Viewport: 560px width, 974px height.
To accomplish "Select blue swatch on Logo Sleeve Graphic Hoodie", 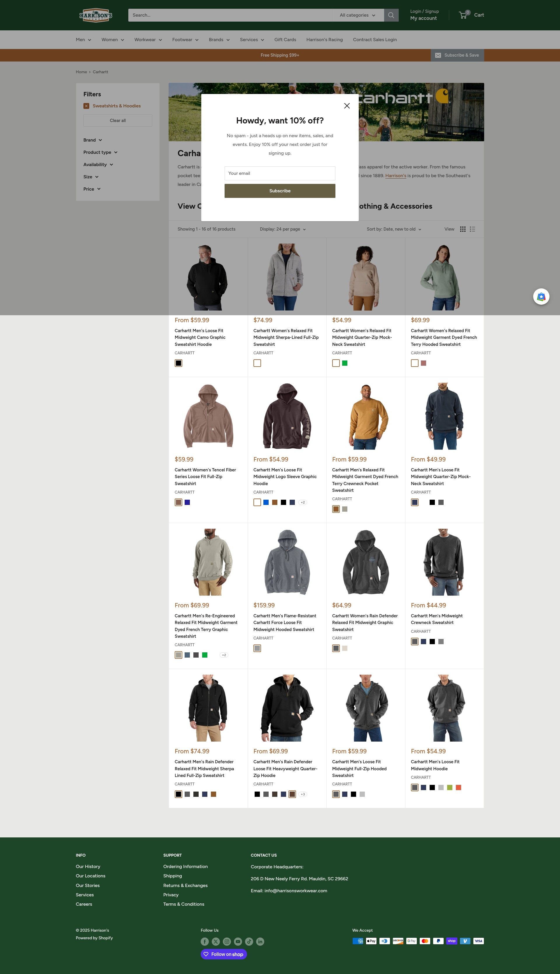I will click(266, 502).
